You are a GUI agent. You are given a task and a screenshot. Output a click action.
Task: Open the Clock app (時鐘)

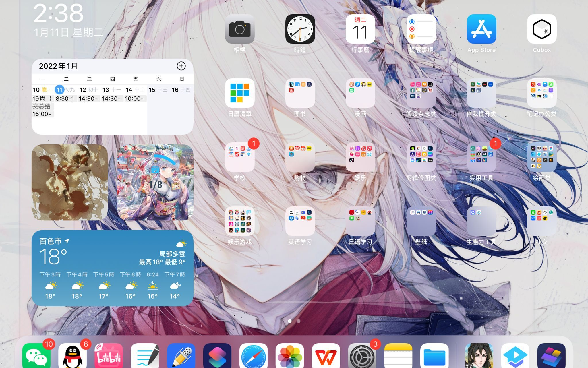(300, 29)
